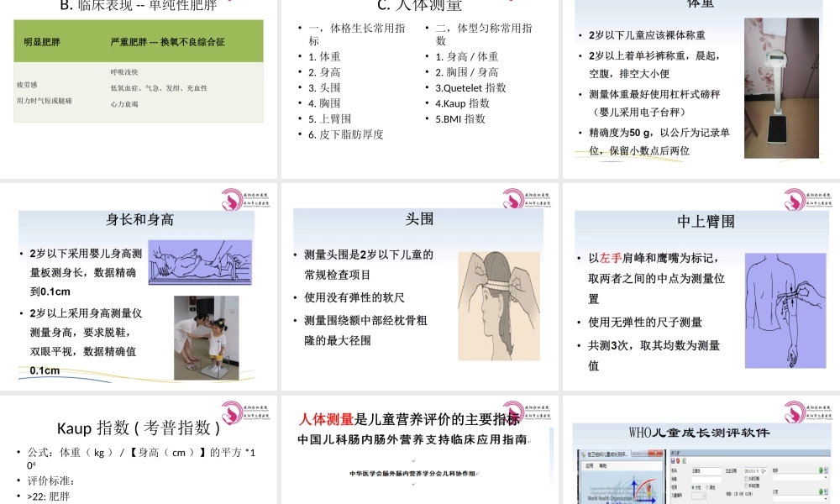This screenshot has width=840, height=504.
Task: Expand the 父亲 field dropdown arrow
Action: click(x=826, y=499)
